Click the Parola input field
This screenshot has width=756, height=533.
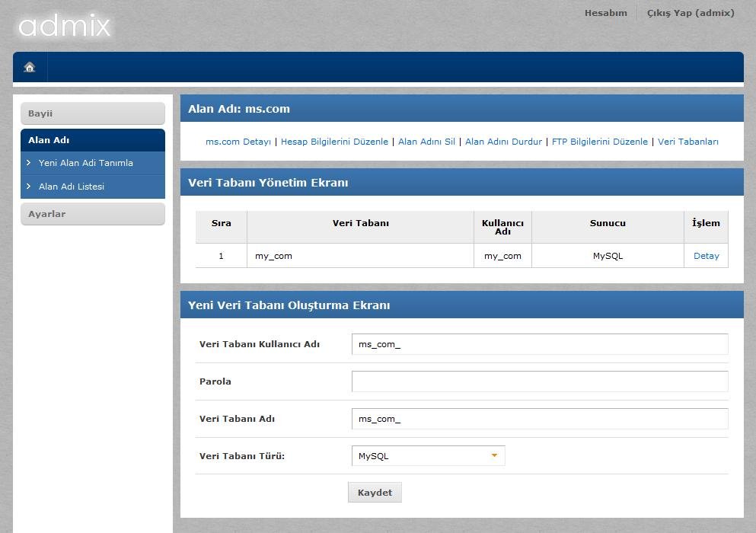coord(540,381)
